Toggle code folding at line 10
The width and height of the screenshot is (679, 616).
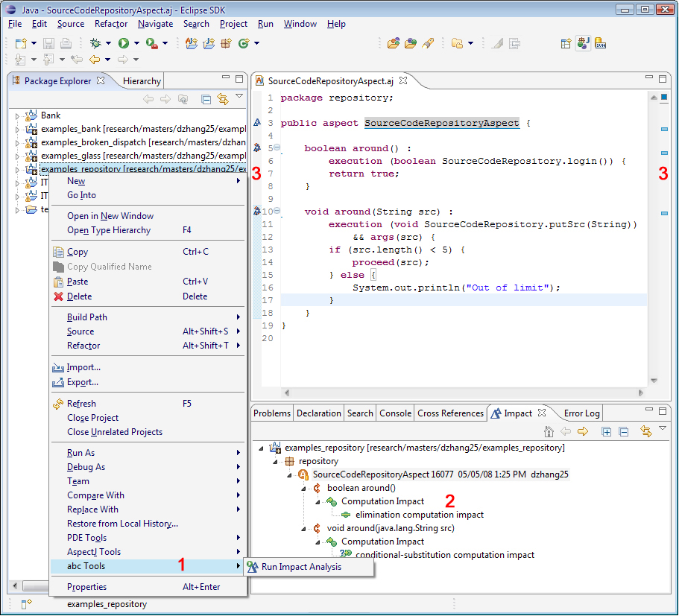pyautogui.click(x=277, y=211)
